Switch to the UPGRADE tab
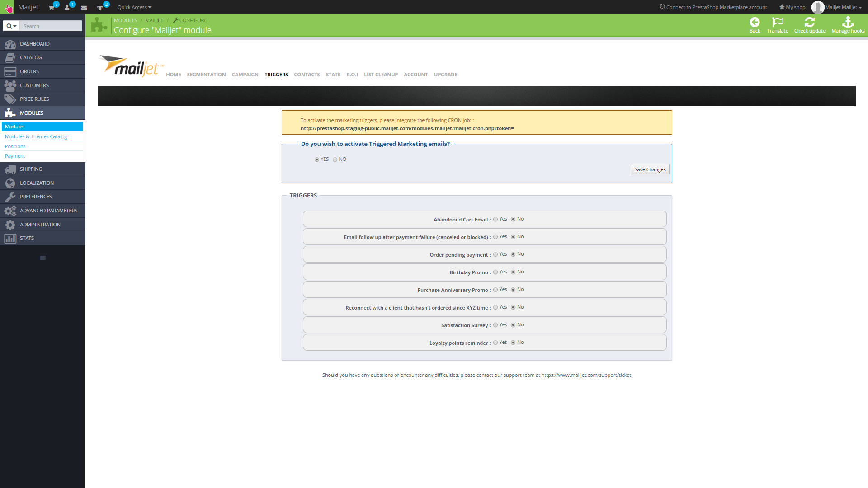 [446, 75]
